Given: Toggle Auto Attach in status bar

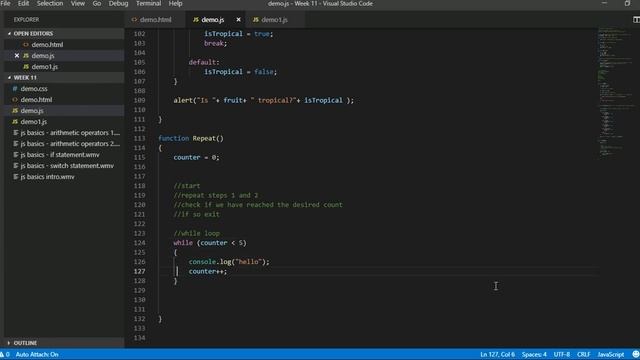Looking at the screenshot, I should point(37,354).
